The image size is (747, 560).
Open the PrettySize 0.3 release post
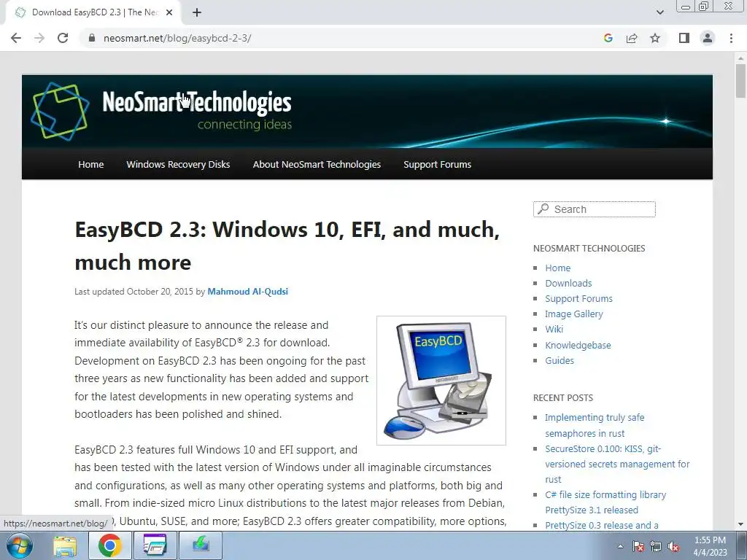pos(602,525)
